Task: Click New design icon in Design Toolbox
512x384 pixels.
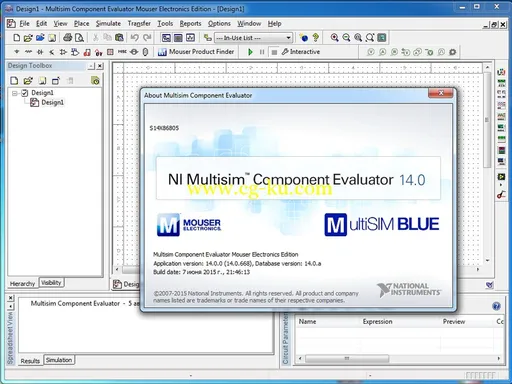Action: click(x=14, y=80)
